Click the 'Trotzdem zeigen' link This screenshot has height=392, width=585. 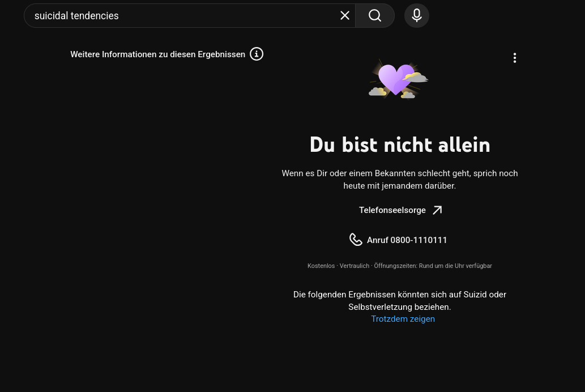pyautogui.click(x=403, y=319)
